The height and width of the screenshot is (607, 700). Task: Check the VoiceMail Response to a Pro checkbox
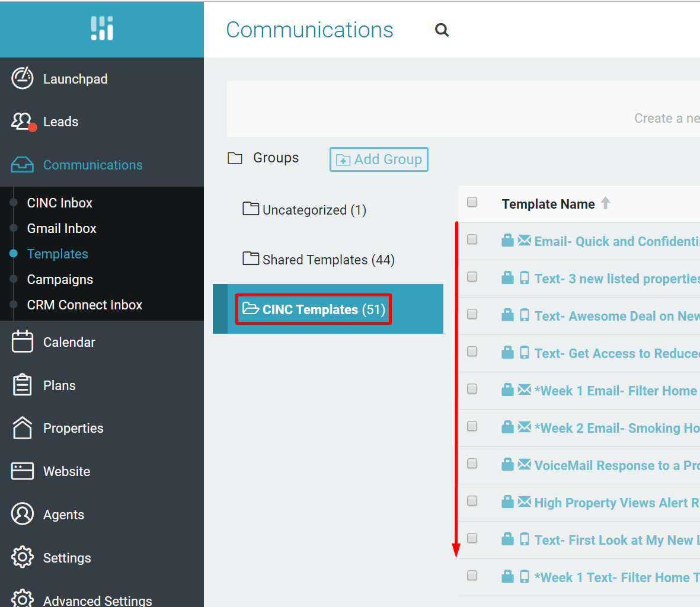(472, 464)
